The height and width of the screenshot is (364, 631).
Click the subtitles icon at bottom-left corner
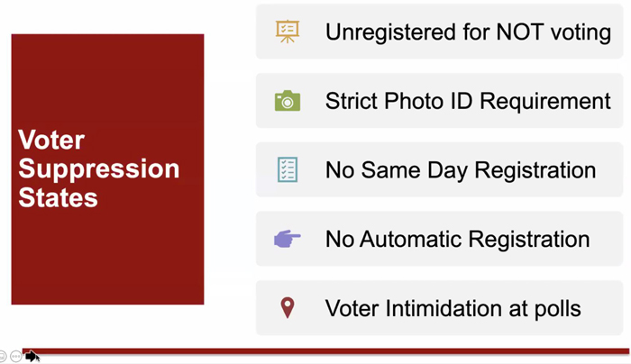click(x=3, y=357)
